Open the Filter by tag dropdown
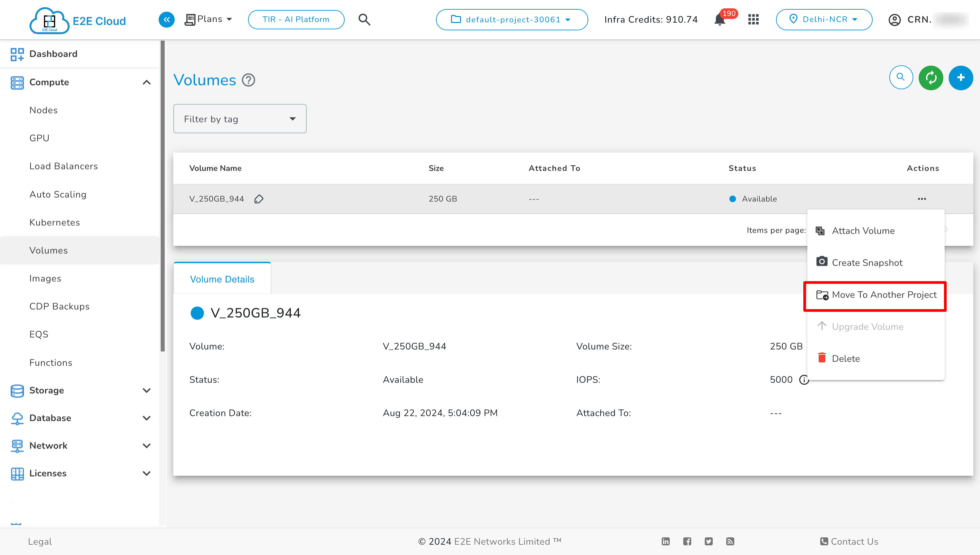The height and width of the screenshot is (555, 980). [x=240, y=119]
